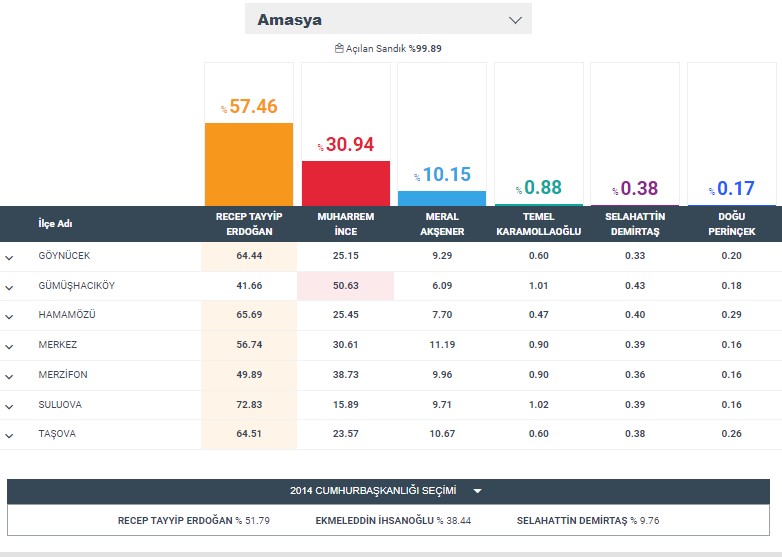Viewport: 782px width, 557px height.
Task: Select the Meral Akşener column header
Action: (x=441, y=224)
